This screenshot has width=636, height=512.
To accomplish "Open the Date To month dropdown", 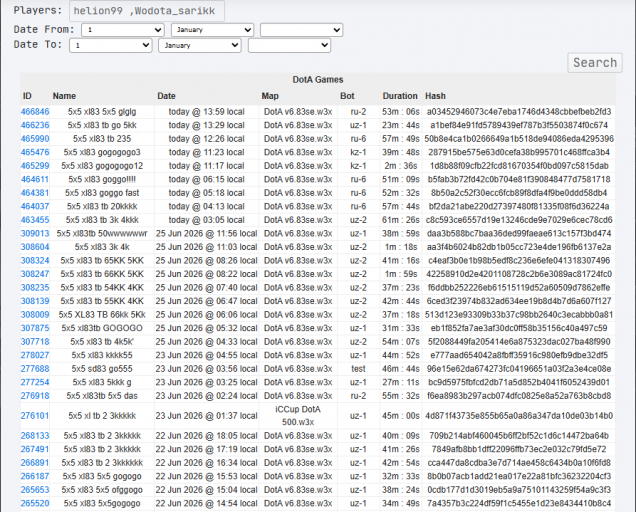I will pyautogui.click(x=200, y=45).
